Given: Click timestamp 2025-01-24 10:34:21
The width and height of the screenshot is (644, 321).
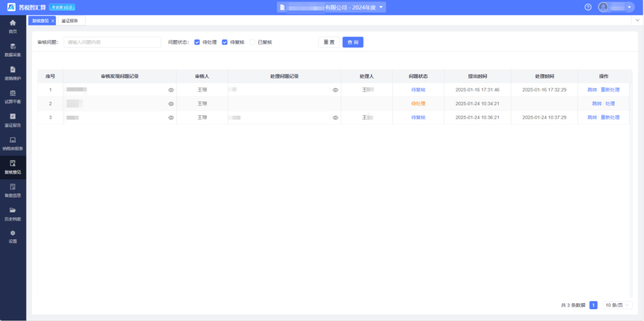Looking at the screenshot, I should 477,104.
